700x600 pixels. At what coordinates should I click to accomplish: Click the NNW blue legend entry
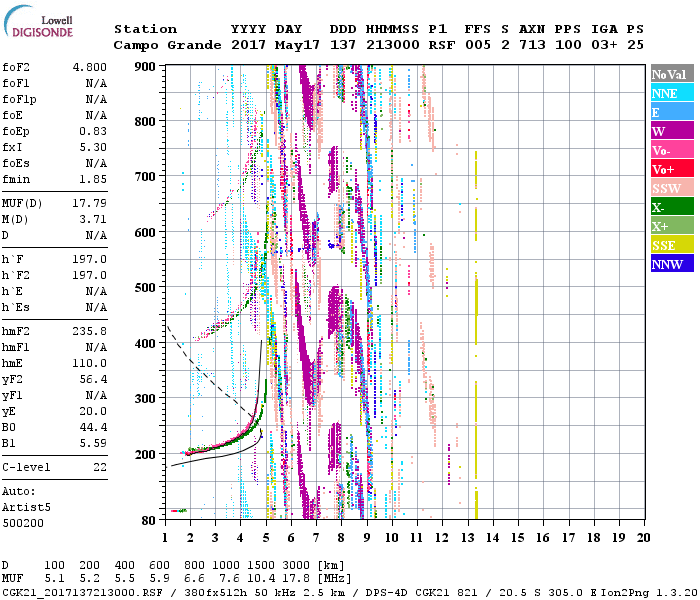[x=672, y=264]
